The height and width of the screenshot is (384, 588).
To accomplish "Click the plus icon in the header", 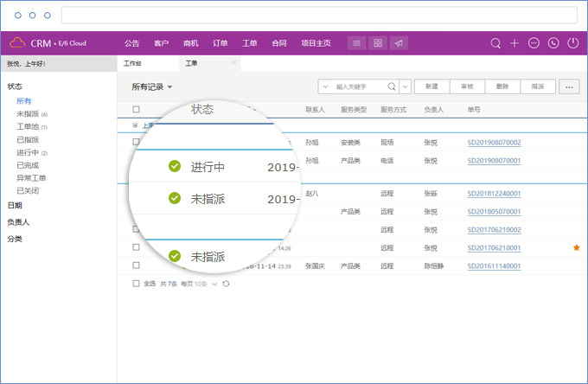I will tap(514, 42).
